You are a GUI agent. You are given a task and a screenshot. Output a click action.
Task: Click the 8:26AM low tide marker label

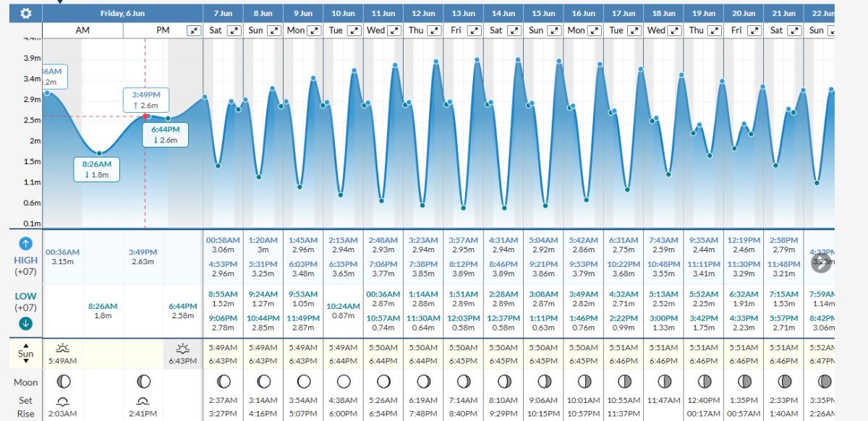tap(96, 169)
